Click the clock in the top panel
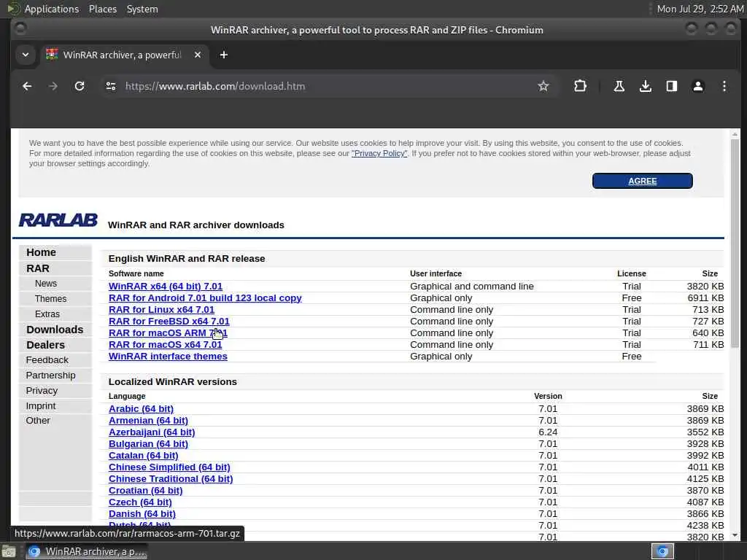This screenshot has height=560, width=747. 700,9
